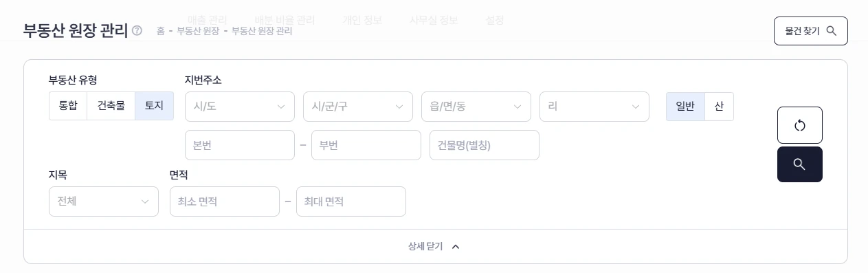Open the 지목 전체 dropdown

[104, 201]
